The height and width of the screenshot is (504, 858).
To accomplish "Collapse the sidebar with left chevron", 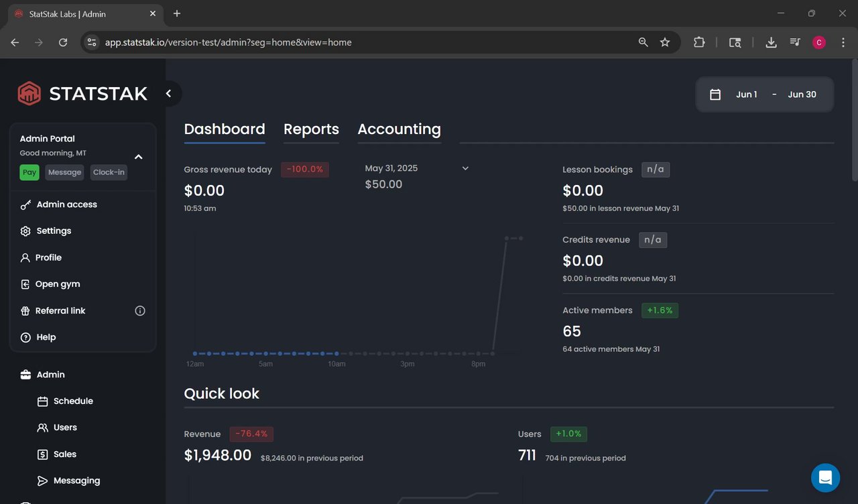I will pos(169,94).
